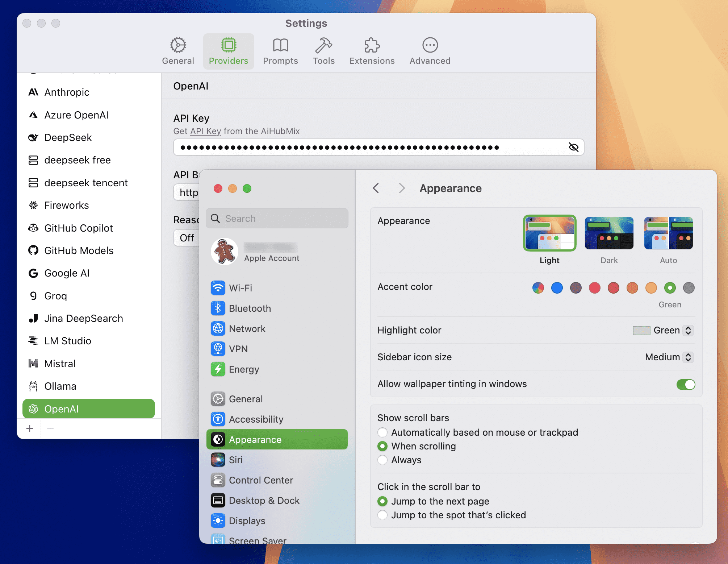Viewport: 728px width, 564px height.
Task: Open Siri settings
Action: tap(277, 460)
